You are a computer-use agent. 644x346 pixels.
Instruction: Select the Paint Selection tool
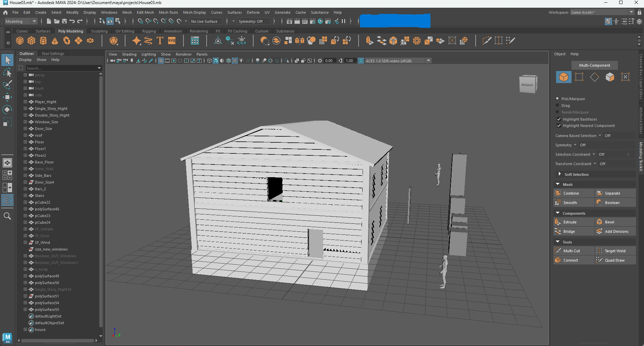(x=7, y=85)
